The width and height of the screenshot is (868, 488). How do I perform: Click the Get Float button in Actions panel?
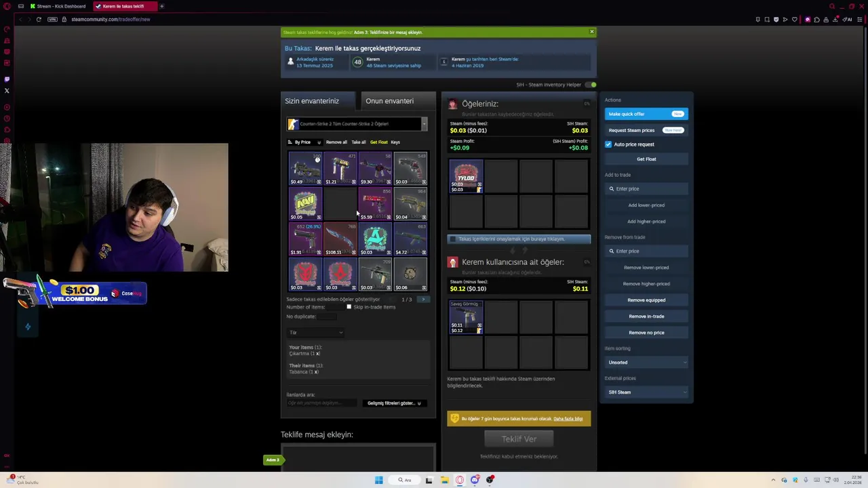click(x=646, y=159)
